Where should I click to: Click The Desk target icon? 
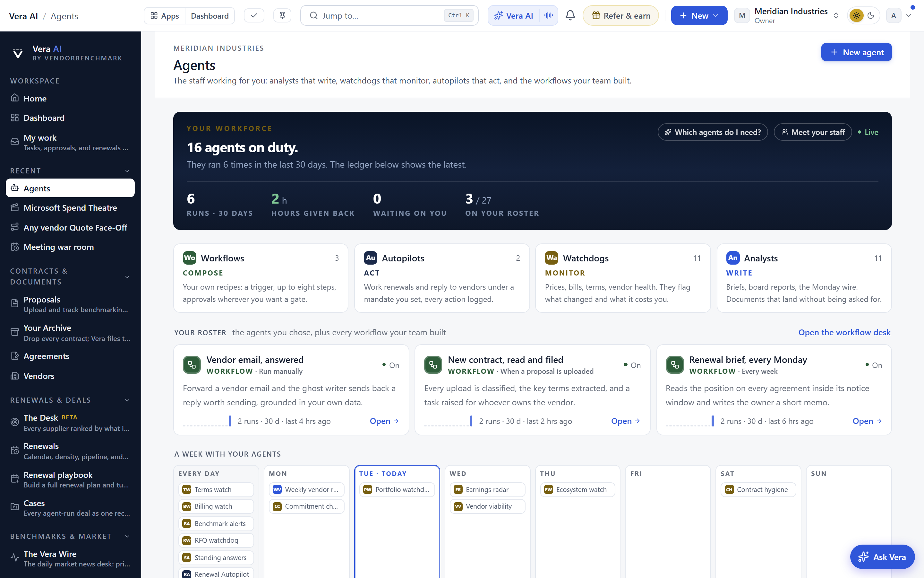pyautogui.click(x=15, y=422)
